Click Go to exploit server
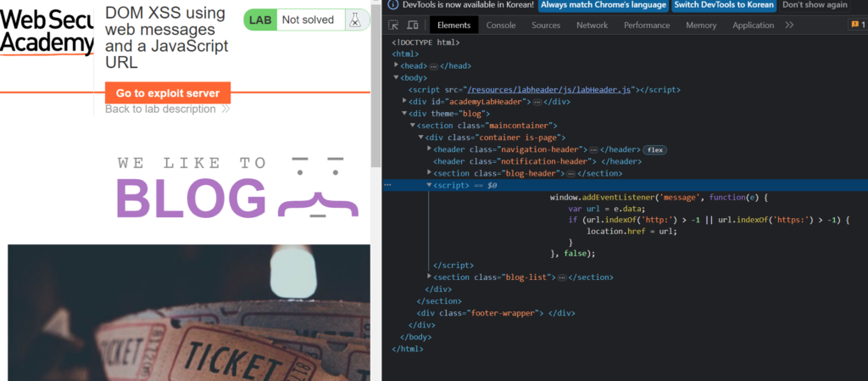Viewport: 868px width, 381px height. [x=168, y=93]
